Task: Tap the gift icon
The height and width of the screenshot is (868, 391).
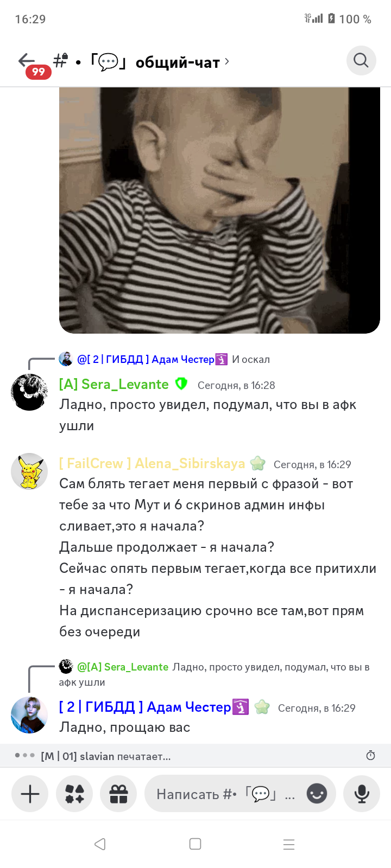Action: pos(118,794)
